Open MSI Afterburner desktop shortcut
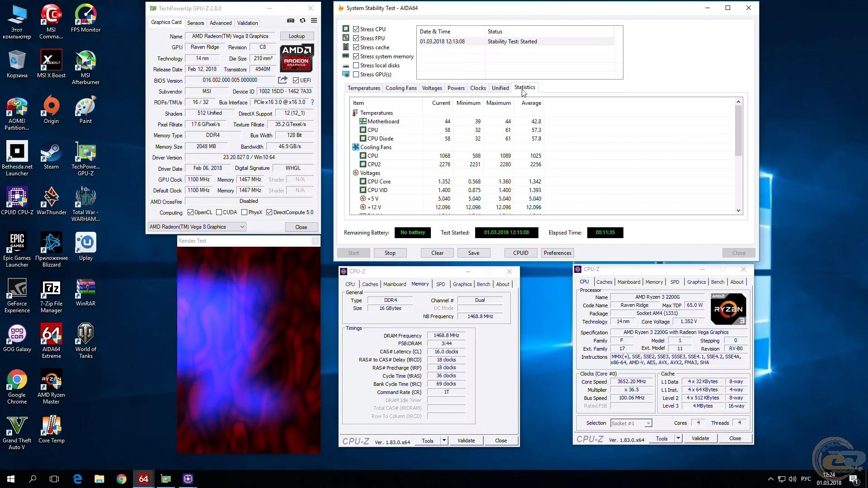 (85, 68)
